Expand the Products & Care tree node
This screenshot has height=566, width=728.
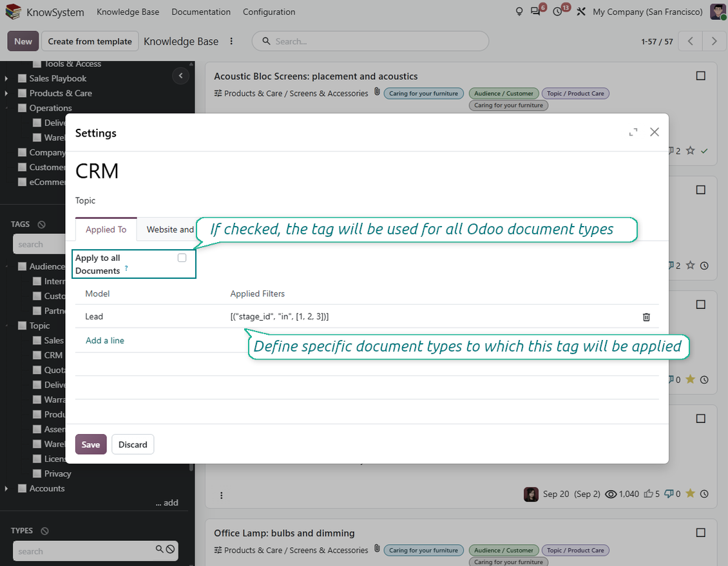6,93
